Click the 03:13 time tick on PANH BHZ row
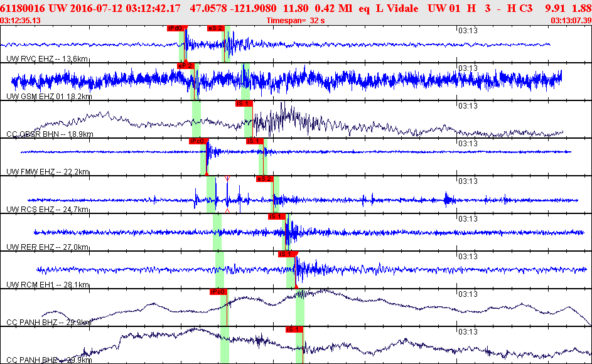The image size is (592, 364). tap(468, 294)
